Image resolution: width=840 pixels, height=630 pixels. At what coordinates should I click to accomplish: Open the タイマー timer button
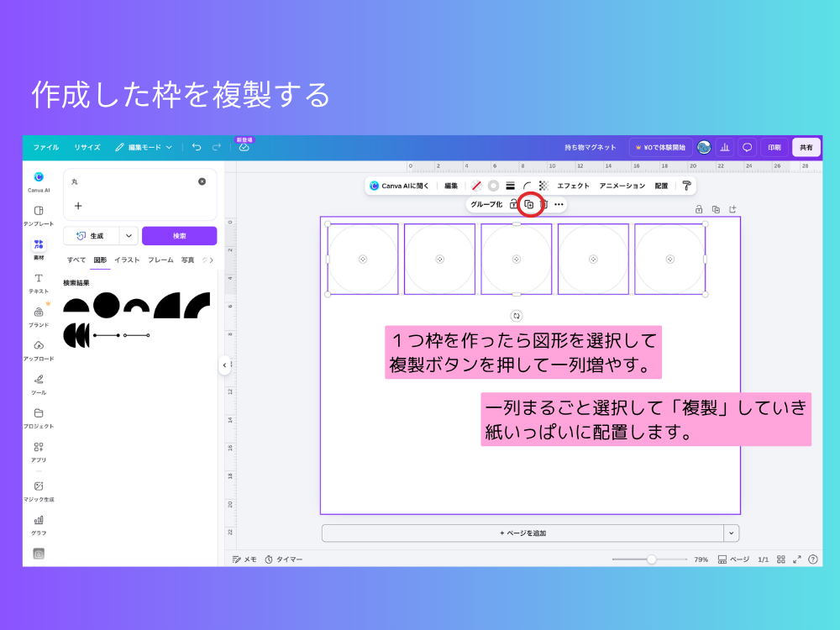(283, 559)
